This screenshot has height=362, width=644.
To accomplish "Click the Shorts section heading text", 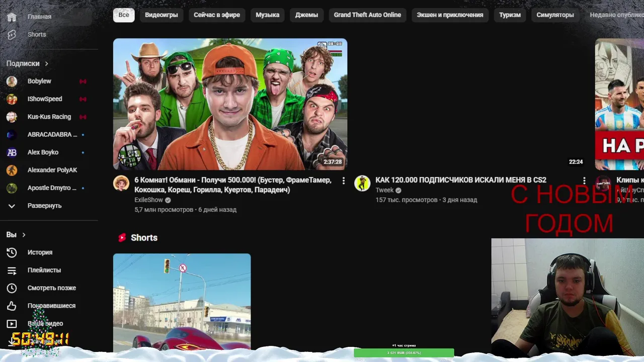I will point(144,238).
